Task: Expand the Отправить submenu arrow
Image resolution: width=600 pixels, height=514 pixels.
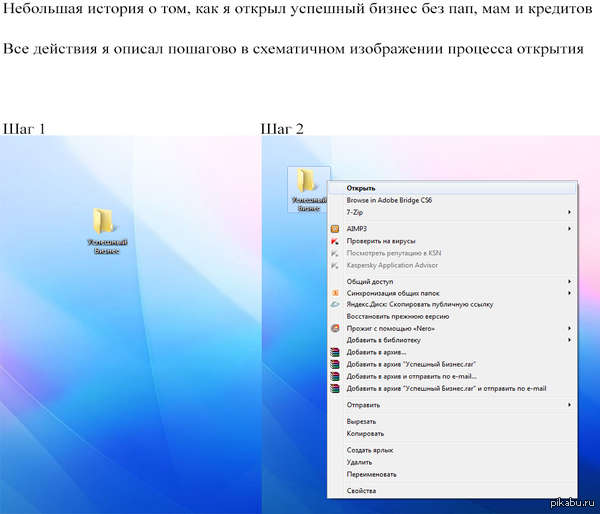Action: [x=569, y=405]
